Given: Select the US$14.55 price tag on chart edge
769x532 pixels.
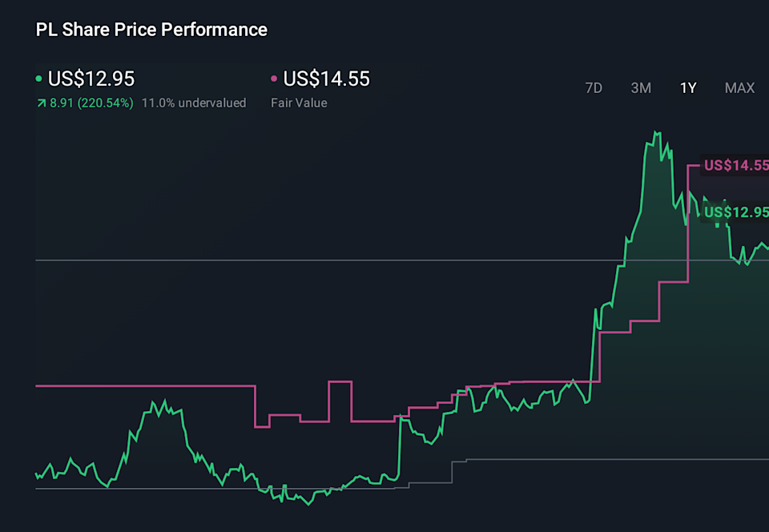Looking at the screenshot, I should coord(735,166).
